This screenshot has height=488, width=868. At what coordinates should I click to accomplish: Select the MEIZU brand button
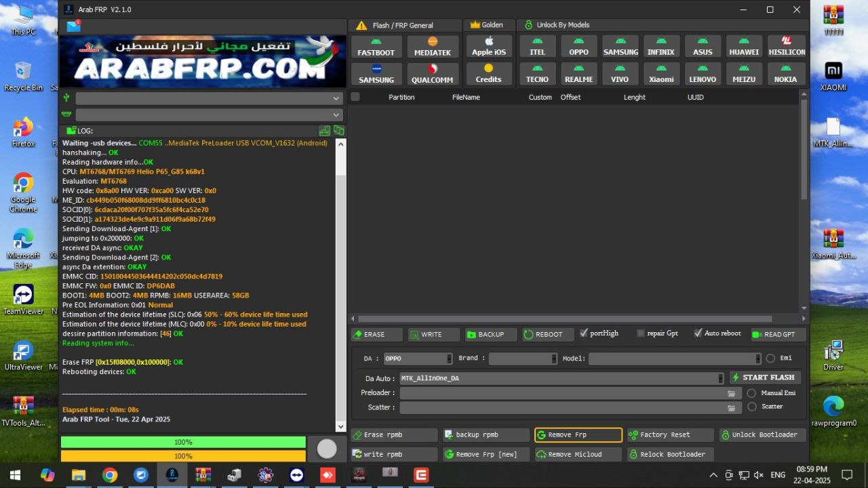(745, 74)
